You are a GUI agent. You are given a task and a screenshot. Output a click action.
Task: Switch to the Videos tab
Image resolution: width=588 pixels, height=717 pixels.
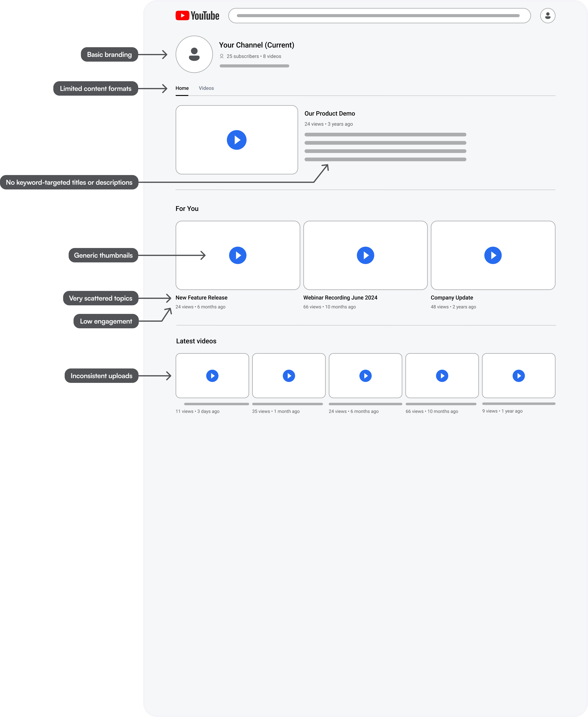[206, 88]
